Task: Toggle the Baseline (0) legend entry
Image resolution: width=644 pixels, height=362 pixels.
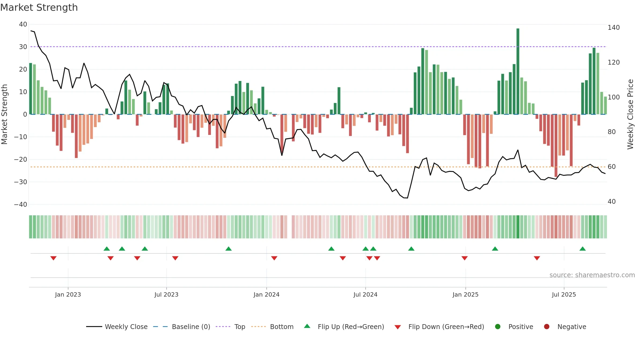Action: 182,327
